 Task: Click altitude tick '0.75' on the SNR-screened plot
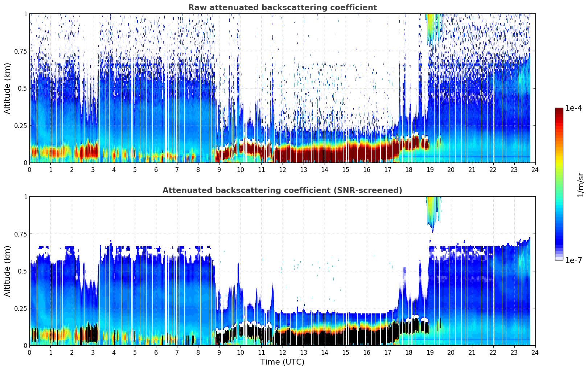[21, 234]
